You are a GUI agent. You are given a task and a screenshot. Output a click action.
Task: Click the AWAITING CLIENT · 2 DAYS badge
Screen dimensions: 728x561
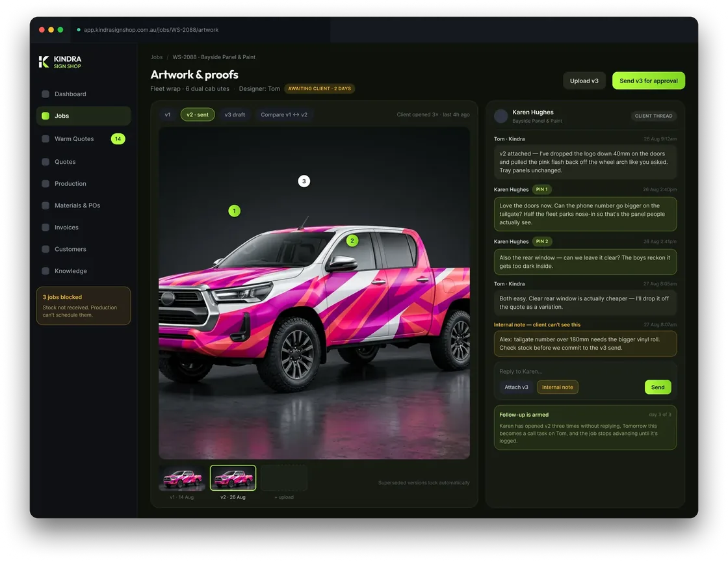coord(319,88)
